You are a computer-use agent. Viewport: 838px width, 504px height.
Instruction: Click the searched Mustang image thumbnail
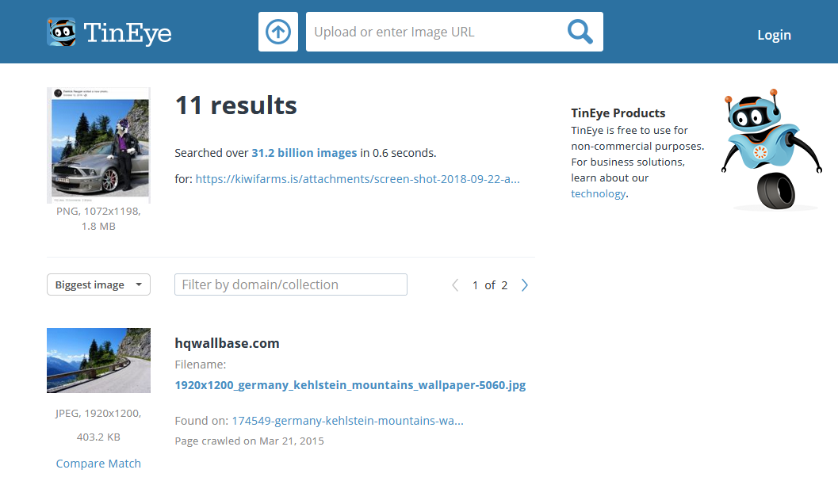pos(98,145)
